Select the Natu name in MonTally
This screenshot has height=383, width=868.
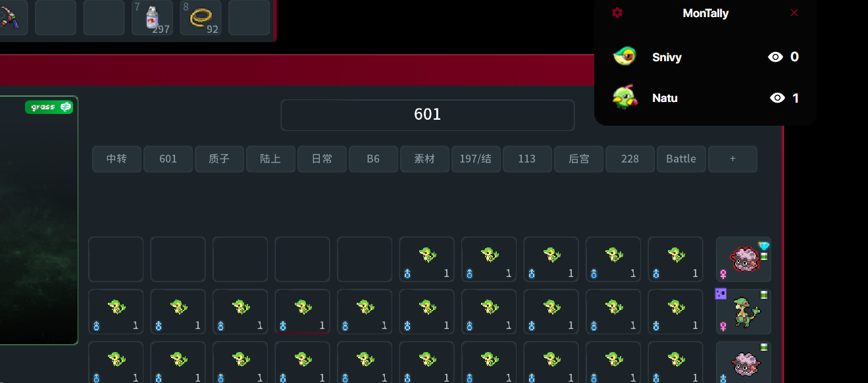coord(665,98)
